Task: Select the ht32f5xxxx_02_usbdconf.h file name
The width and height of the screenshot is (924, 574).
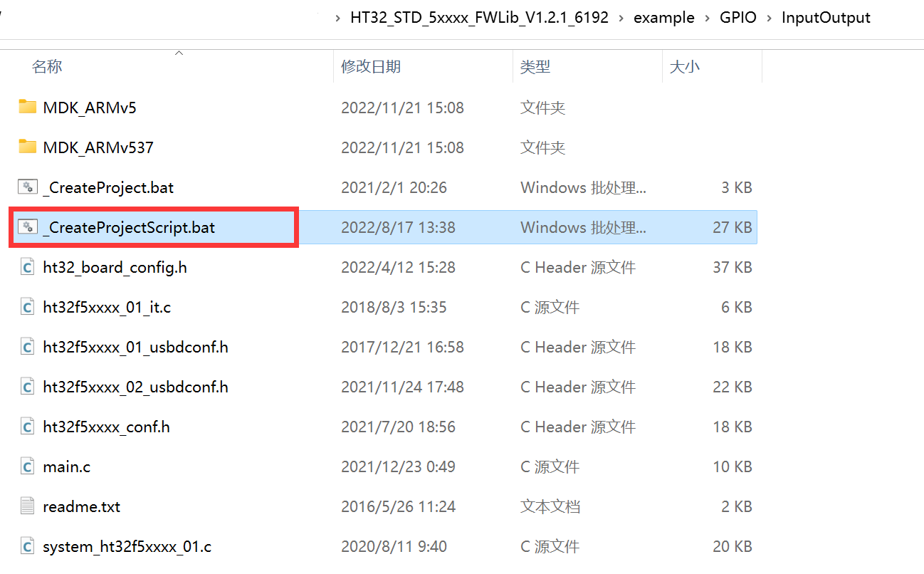Action: [x=135, y=387]
